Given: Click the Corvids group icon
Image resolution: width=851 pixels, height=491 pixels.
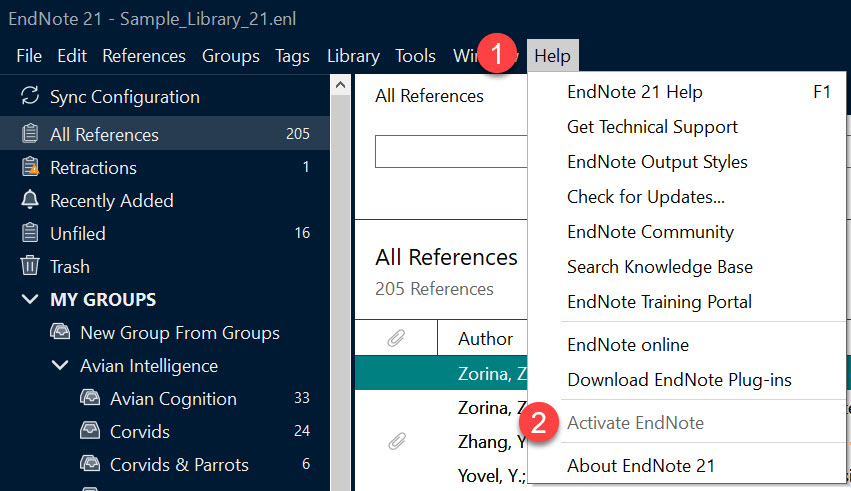Looking at the screenshot, I should coord(90,431).
